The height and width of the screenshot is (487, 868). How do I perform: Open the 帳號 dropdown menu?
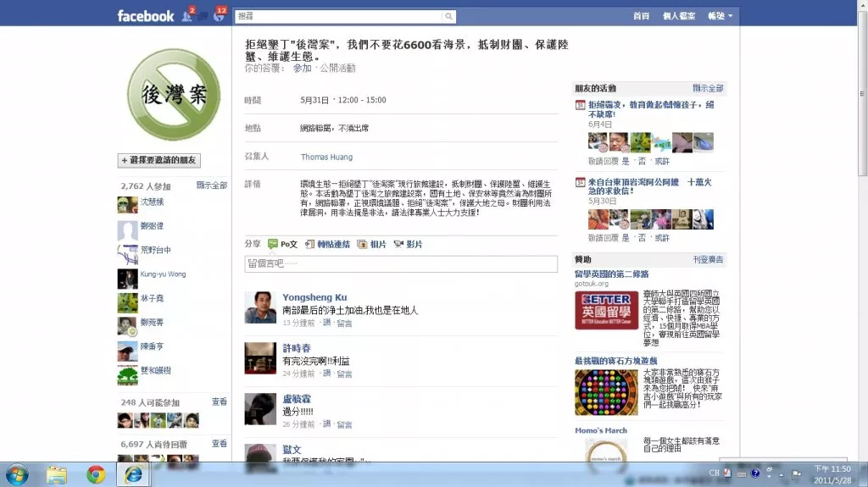720,16
